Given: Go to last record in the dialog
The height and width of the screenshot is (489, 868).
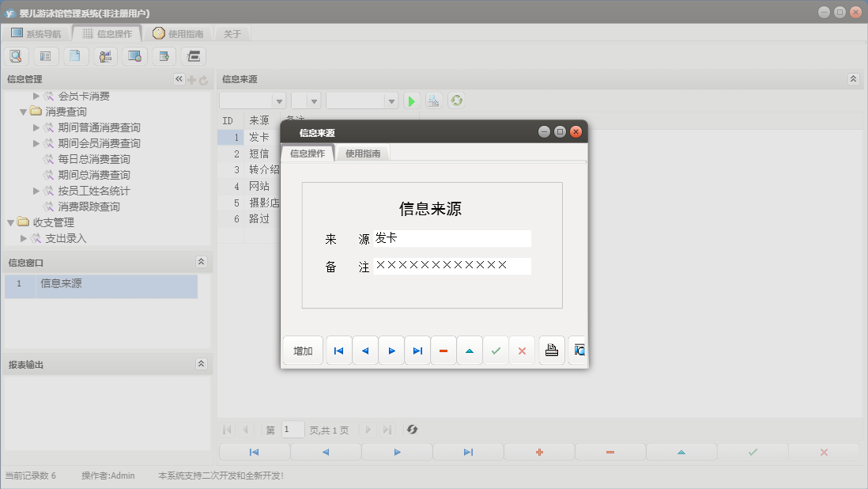Looking at the screenshot, I should [x=417, y=351].
